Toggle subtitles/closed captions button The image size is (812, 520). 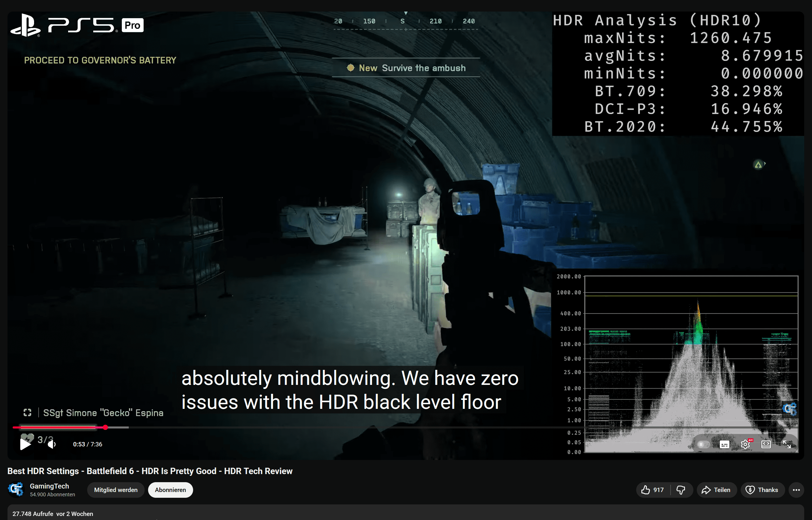(x=724, y=444)
